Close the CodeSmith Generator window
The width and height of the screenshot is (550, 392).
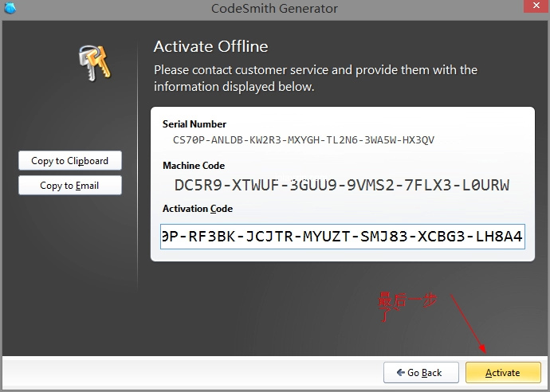[536, 6]
